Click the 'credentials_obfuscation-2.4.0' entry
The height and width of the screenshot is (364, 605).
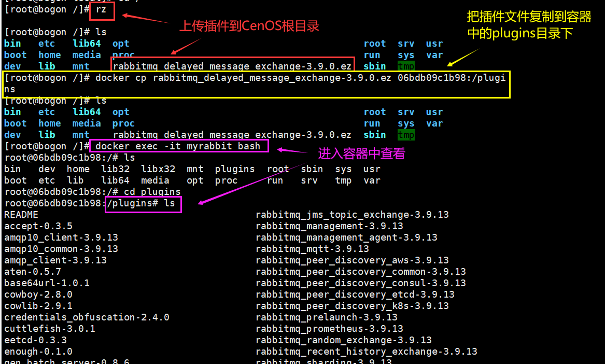[87, 317]
